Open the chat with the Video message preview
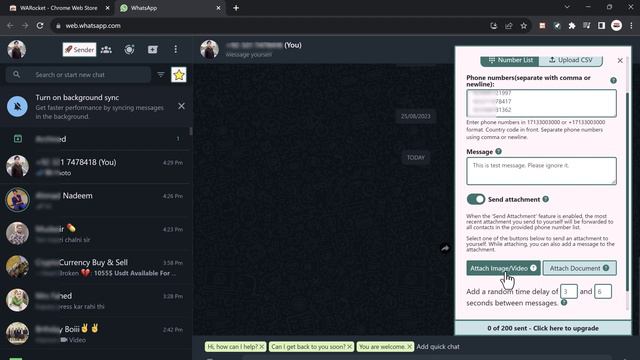This screenshot has width=640, height=360. [x=95, y=333]
